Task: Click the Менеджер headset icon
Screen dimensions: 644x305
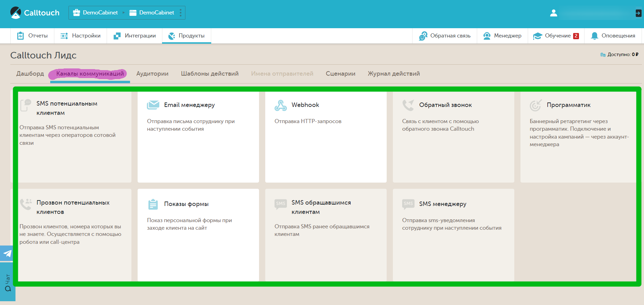Action: point(487,36)
